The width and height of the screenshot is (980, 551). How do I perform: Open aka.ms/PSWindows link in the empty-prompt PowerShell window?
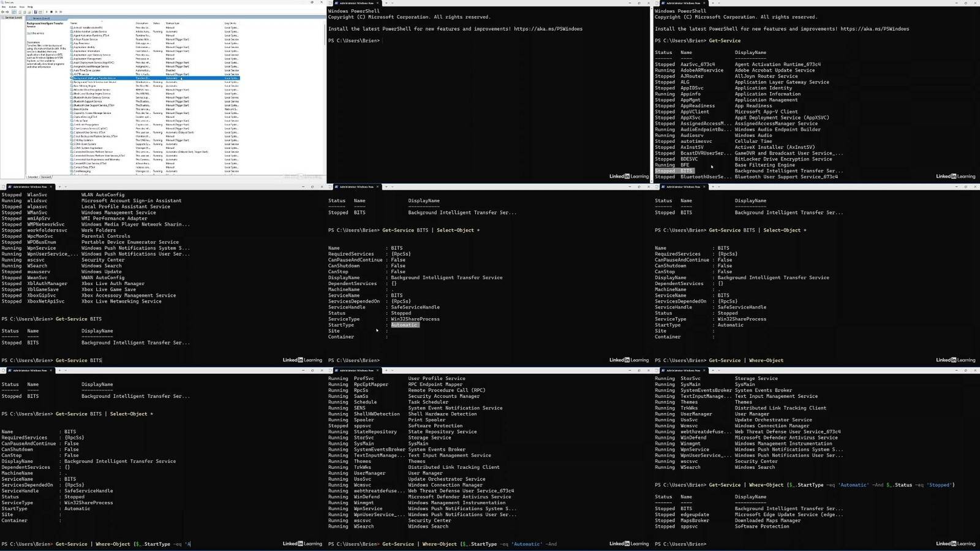(548, 29)
